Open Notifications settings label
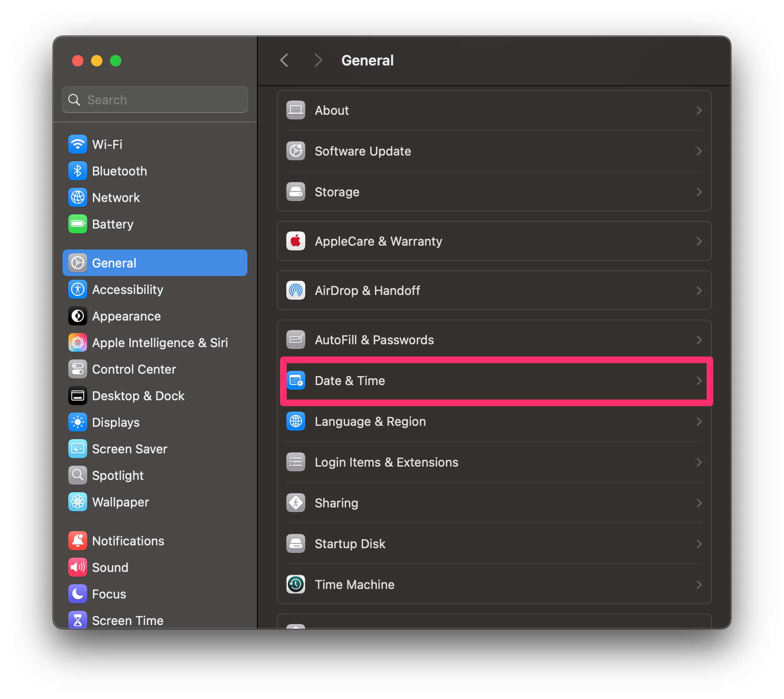The height and width of the screenshot is (699, 784). 128,541
